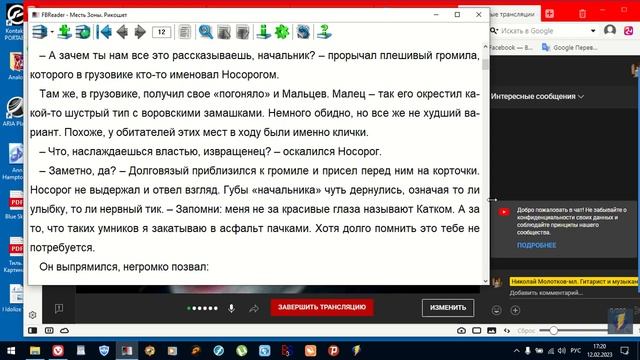Click Find next icon

pyautogui.click(x=242, y=32)
